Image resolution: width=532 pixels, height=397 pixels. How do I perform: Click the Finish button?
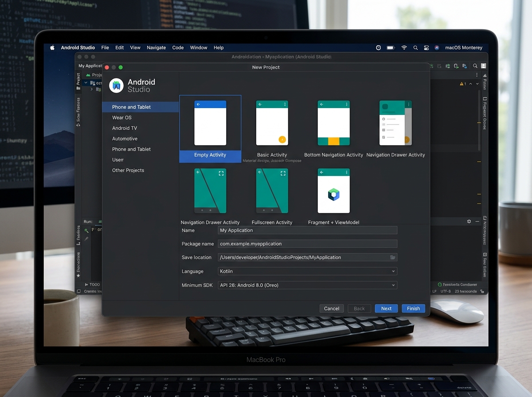413,308
